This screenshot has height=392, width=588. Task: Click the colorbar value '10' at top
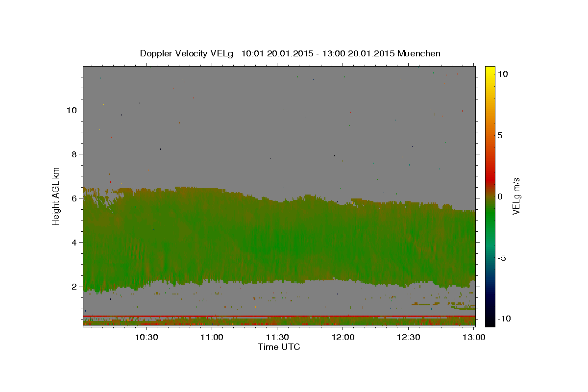click(x=502, y=74)
